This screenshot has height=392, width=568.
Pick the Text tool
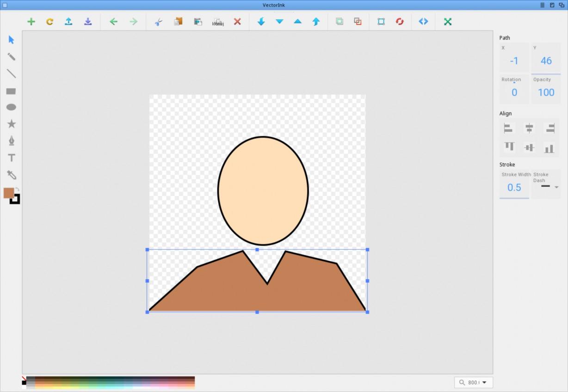click(x=11, y=158)
